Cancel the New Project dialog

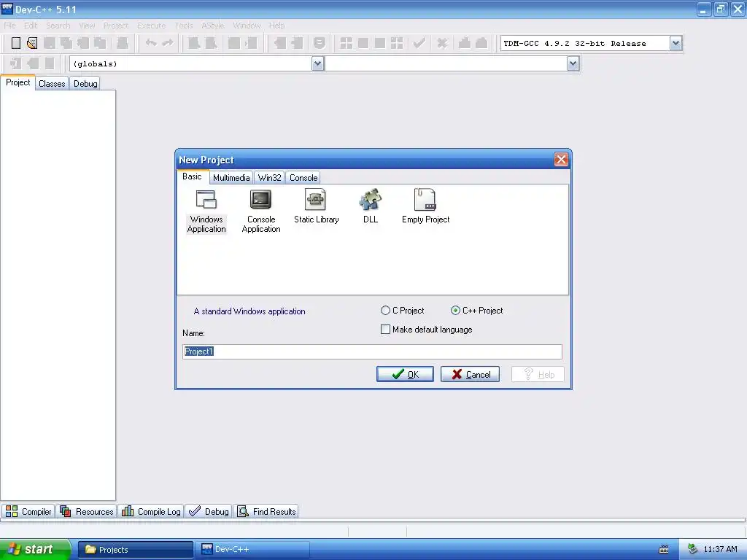pos(471,374)
